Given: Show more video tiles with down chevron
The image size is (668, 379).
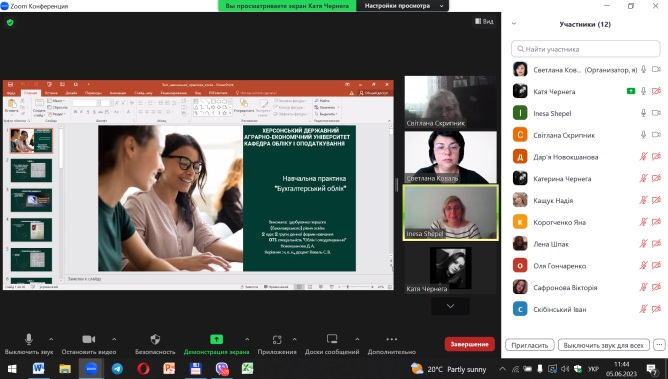Looking at the screenshot, I should (x=450, y=306).
